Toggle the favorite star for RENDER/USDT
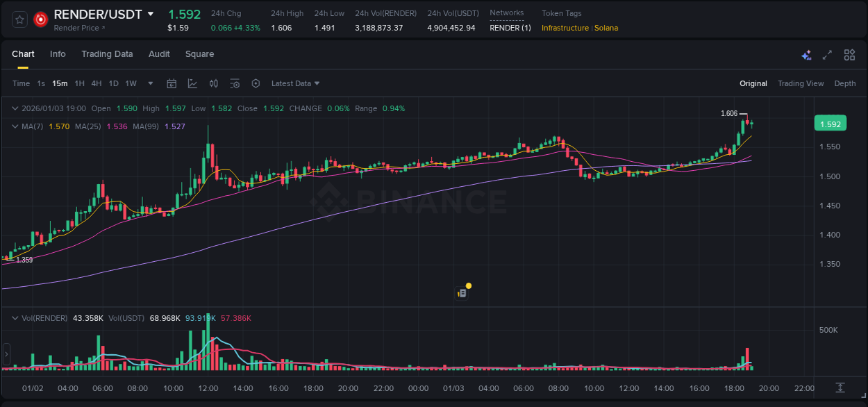 point(19,19)
